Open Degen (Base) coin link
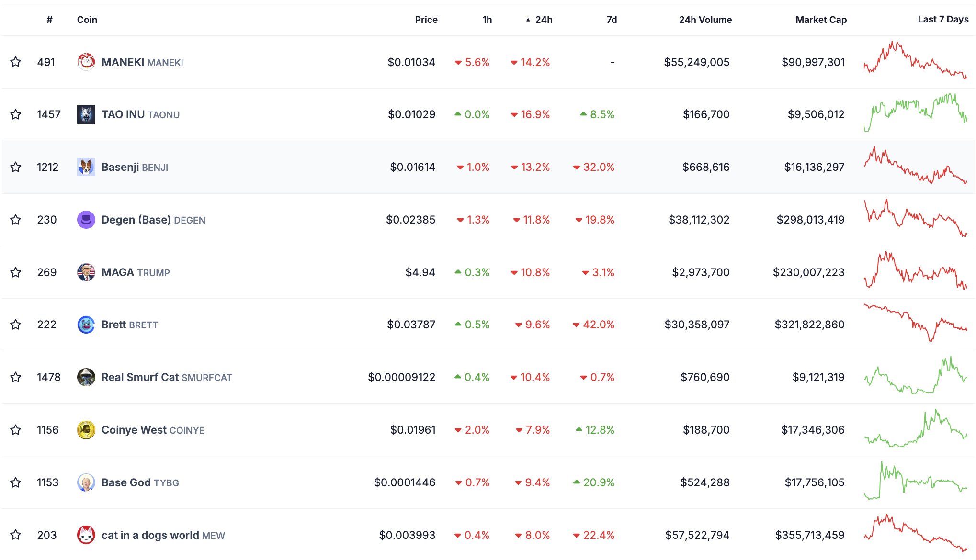This screenshot has height=560, width=976. tap(153, 220)
